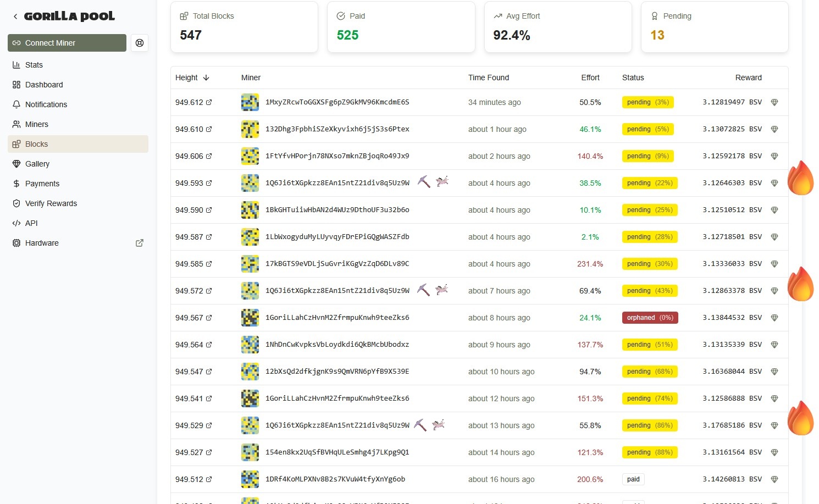The image size is (819, 504).
Task: Click diamond icon in block 949.610 row
Action: pyautogui.click(x=774, y=129)
